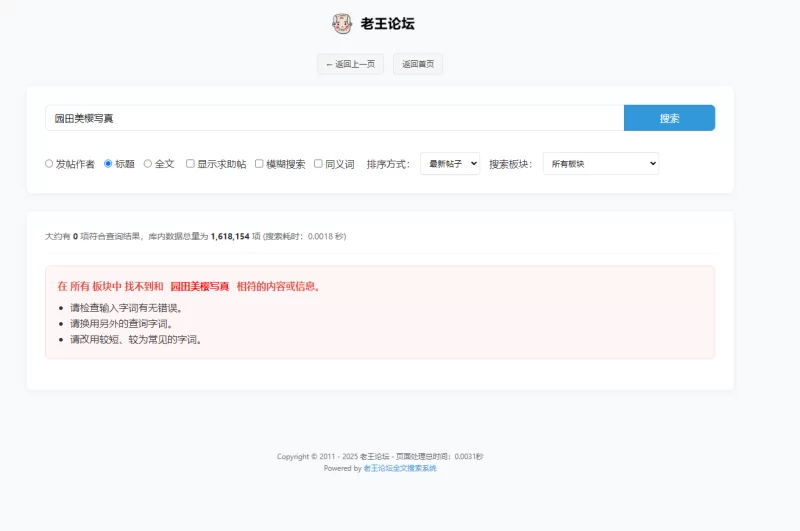Click the 搜索板块 label
800x531 pixels.
point(511,164)
